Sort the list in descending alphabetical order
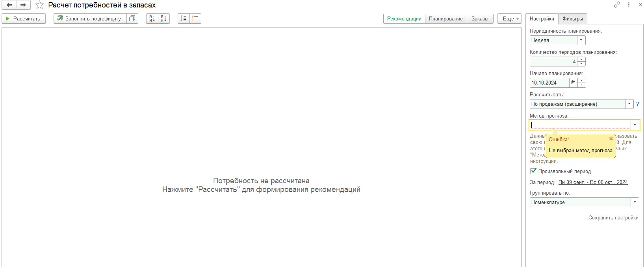644x267 pixels. click(x=164, y=18)
